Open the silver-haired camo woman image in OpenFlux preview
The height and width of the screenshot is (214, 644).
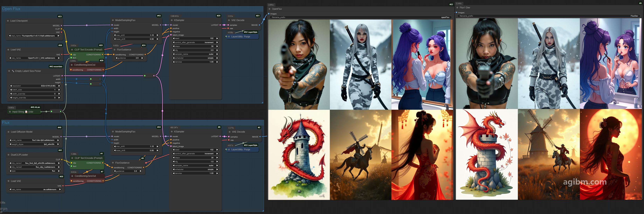pyautogui.click(x=361, y=65)
